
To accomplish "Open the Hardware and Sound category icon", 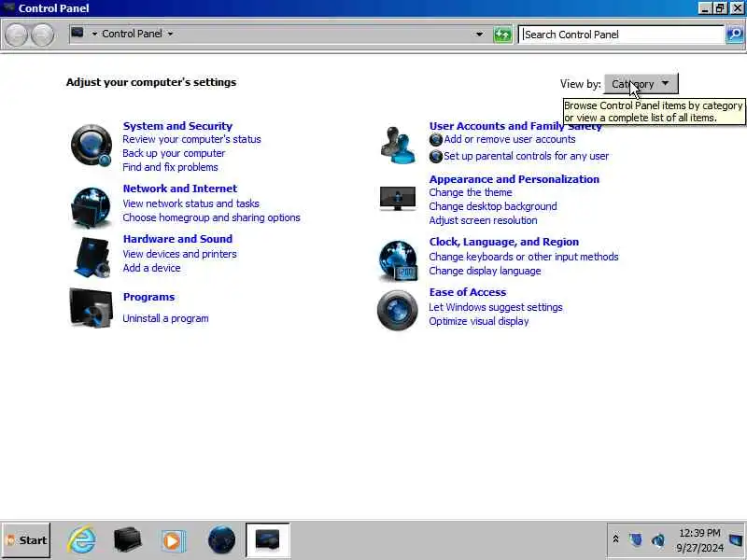I will [91, 258].
